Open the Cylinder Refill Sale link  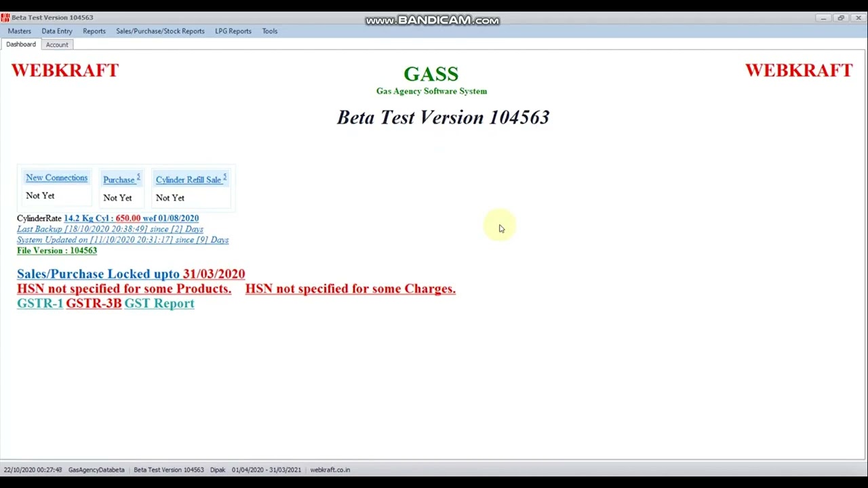(189, 180)
